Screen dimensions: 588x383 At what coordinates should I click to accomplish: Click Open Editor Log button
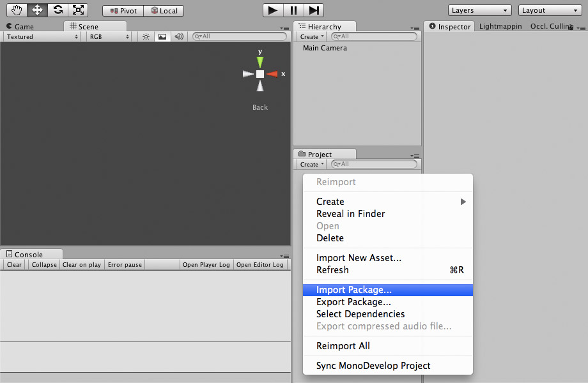(x=259, y=265)
